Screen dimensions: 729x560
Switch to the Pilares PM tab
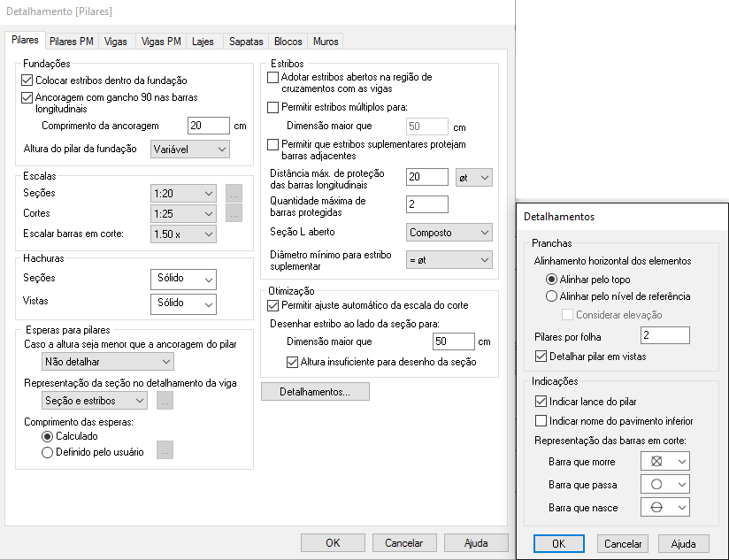click(x=71, y=42)
